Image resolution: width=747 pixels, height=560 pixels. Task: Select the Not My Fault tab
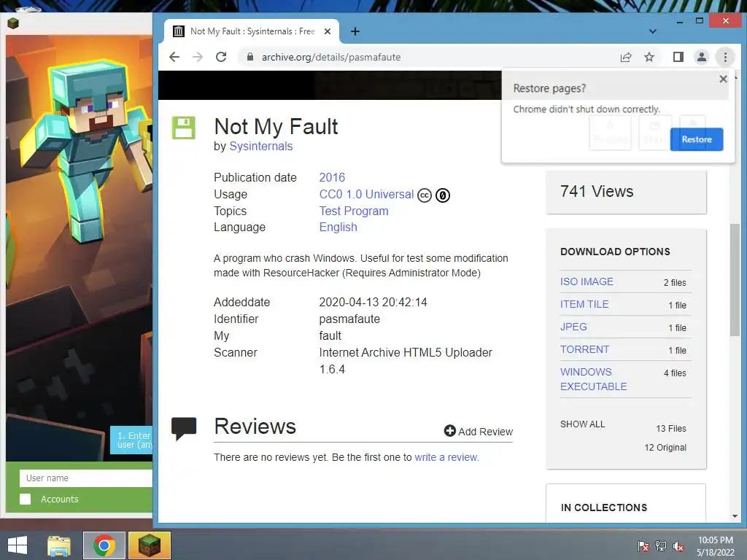coord(252,31)
